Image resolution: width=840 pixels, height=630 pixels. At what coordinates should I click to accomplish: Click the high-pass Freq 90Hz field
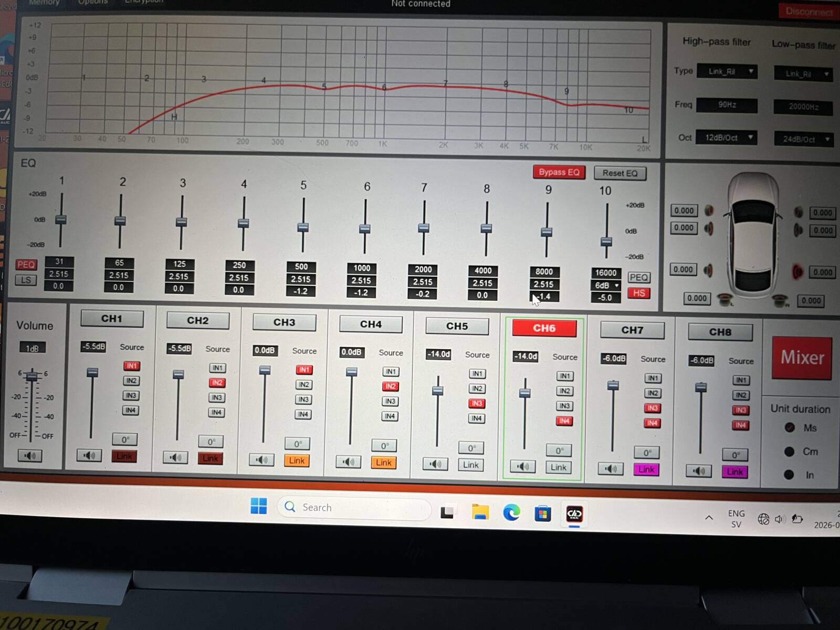(x=727, y=105)
